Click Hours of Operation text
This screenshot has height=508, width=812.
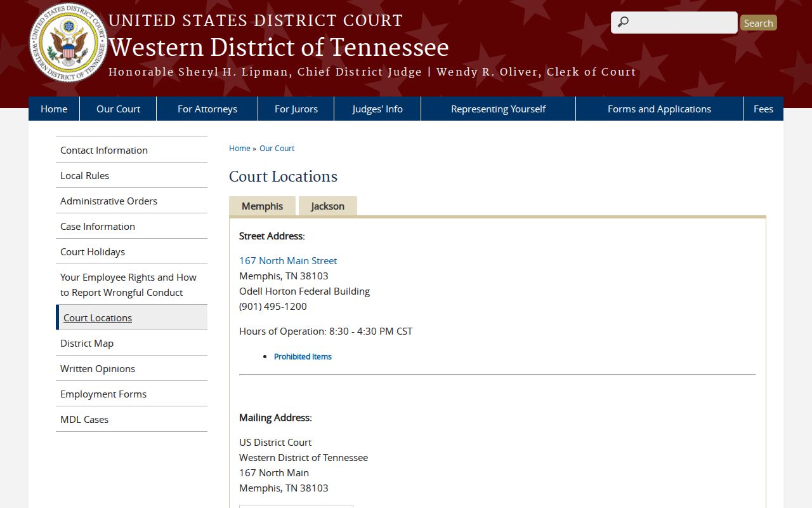click(x=325, y=331)
